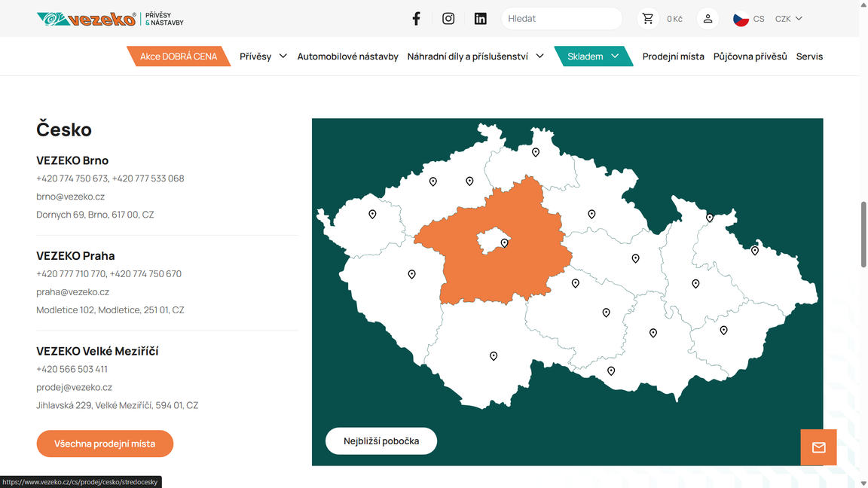Go to Půjčovna přívěsů

click(750, 56)
